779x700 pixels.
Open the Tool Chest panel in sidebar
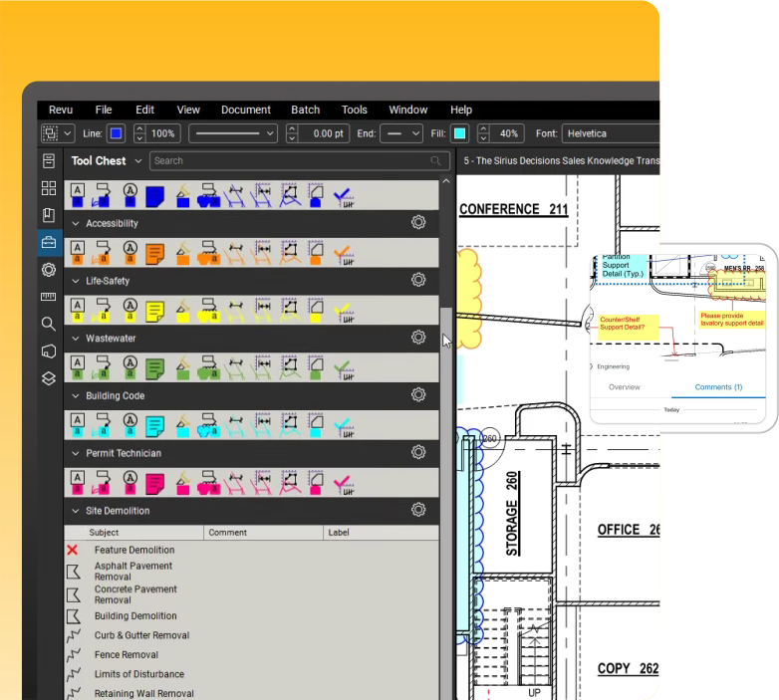[x=49, y=242]
